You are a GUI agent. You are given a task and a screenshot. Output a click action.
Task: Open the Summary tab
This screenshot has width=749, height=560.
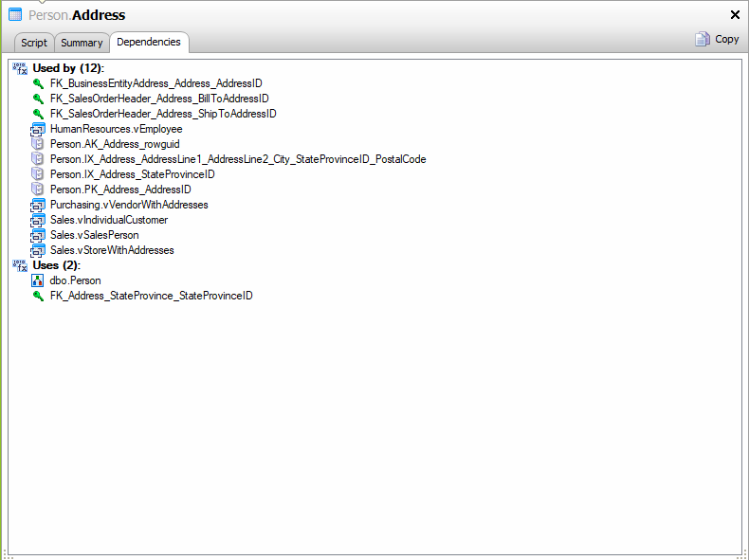coord(82,43)
